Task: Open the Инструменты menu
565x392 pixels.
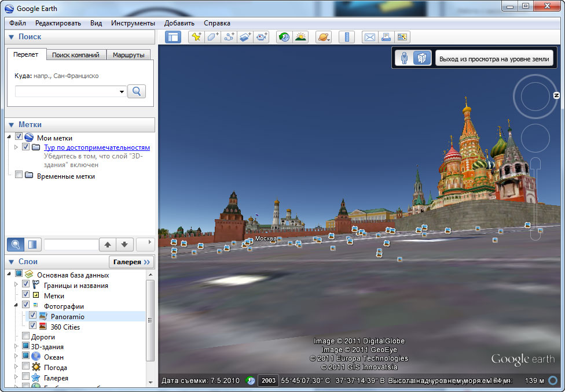Action: tap(133, 23)
